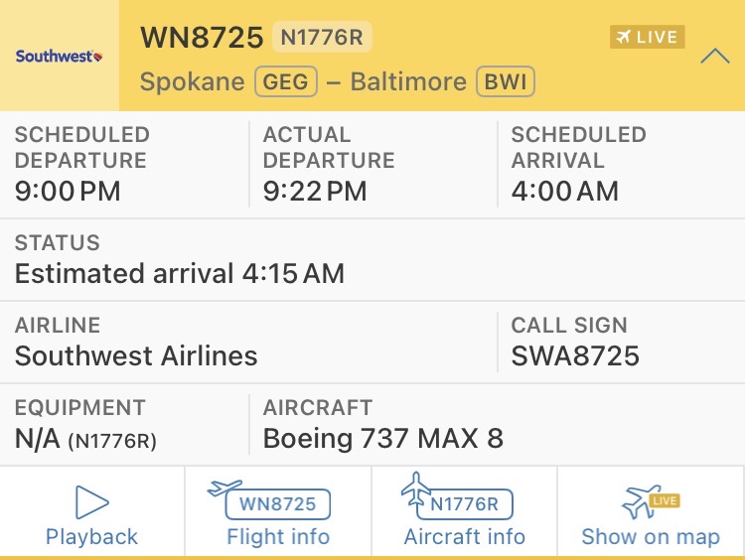745x560 pixels.
Task: Tap the SWA8725 call sign value
Action: (x=575, y=355)
